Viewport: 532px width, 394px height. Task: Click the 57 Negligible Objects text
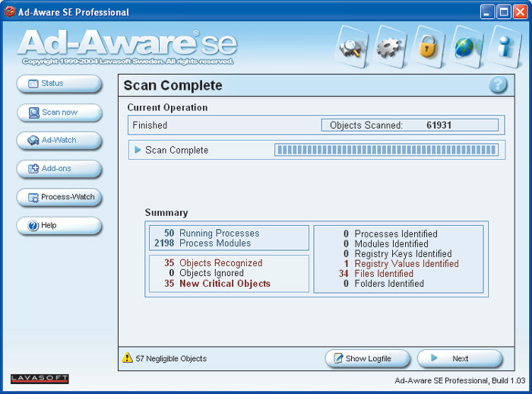pyautogui.click(x=171, y=359)
